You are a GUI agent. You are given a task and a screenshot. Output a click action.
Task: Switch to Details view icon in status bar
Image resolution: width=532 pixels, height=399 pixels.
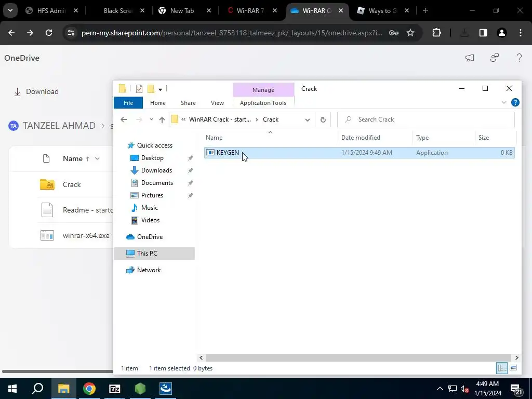coord(502,368)
